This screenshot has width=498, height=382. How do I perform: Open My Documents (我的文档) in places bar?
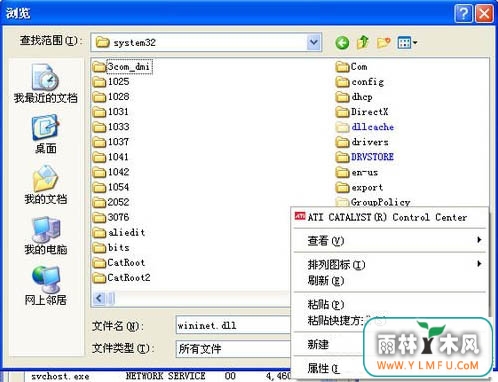(45, 185)
